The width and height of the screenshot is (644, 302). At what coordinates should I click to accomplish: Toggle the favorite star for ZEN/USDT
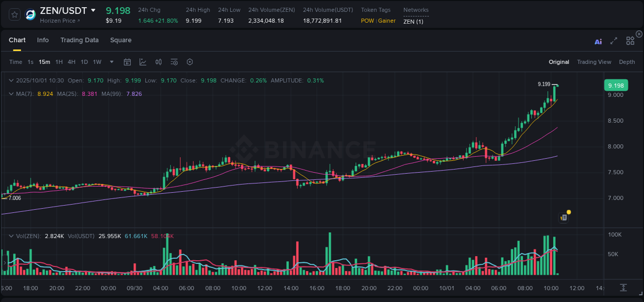pyautogui.click(x=14, y=14)
